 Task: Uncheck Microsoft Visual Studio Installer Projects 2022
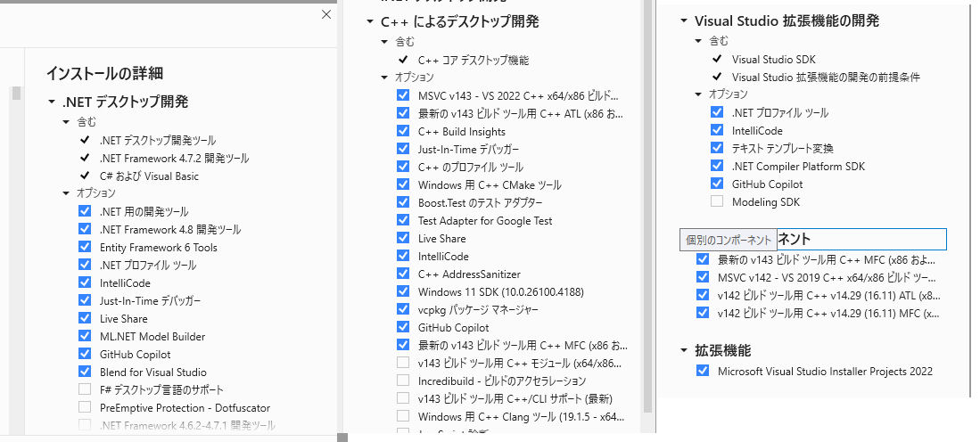coord(703,372)
